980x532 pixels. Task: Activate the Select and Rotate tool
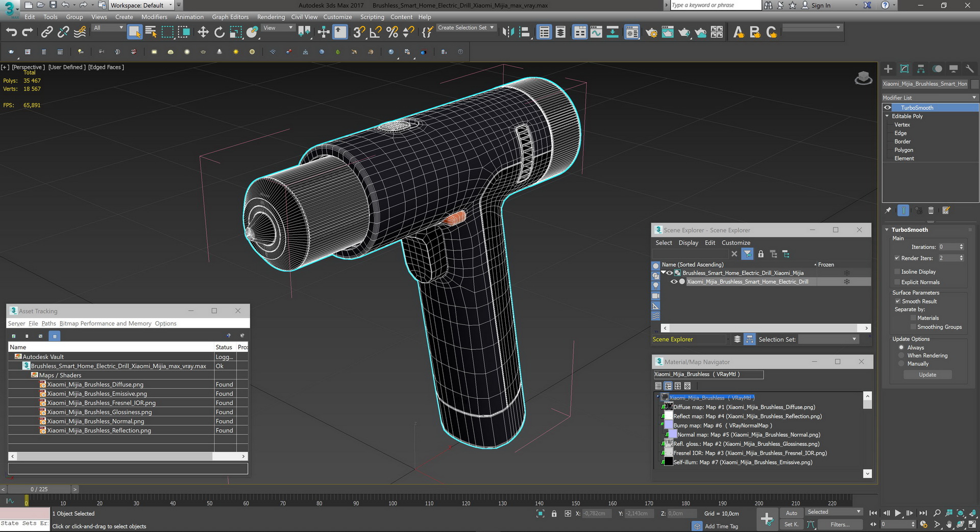click(219, 32)
